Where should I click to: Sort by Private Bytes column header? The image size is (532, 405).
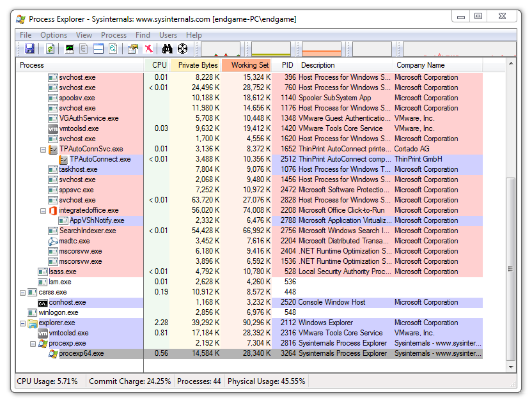pos(198,65)
